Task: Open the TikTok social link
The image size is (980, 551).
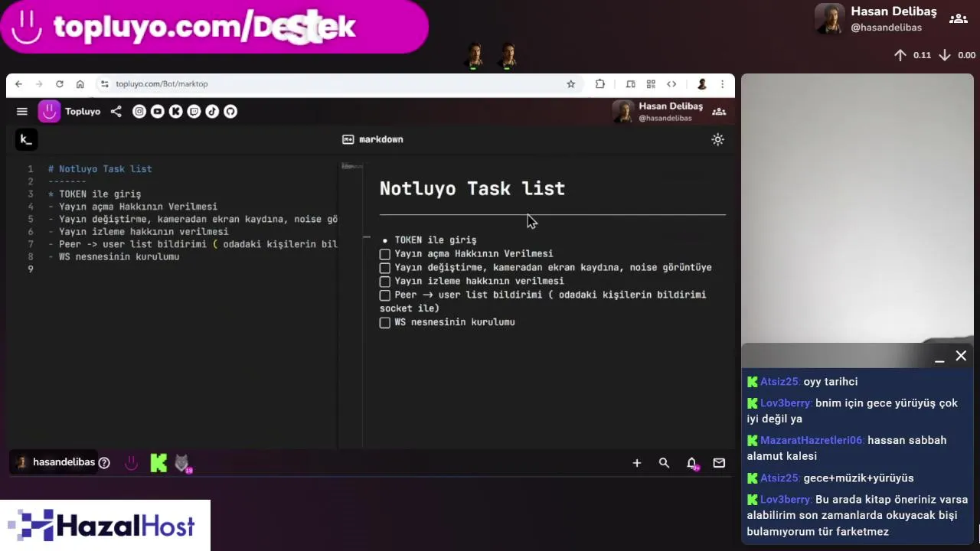Action: pos(212,112)
